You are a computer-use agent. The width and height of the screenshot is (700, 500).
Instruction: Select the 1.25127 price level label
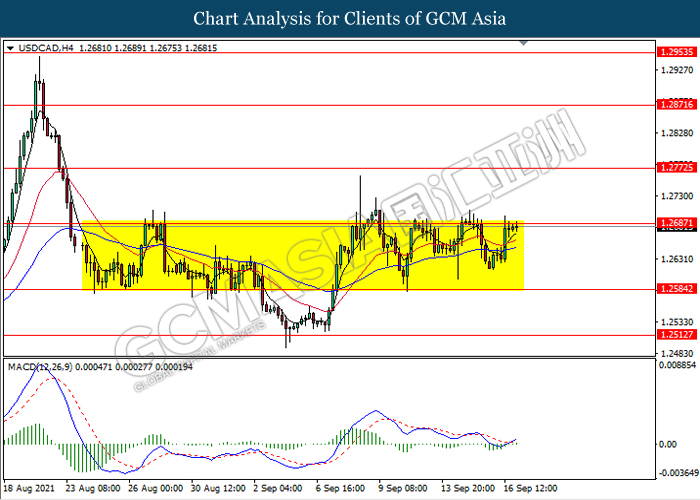[677, 334]
